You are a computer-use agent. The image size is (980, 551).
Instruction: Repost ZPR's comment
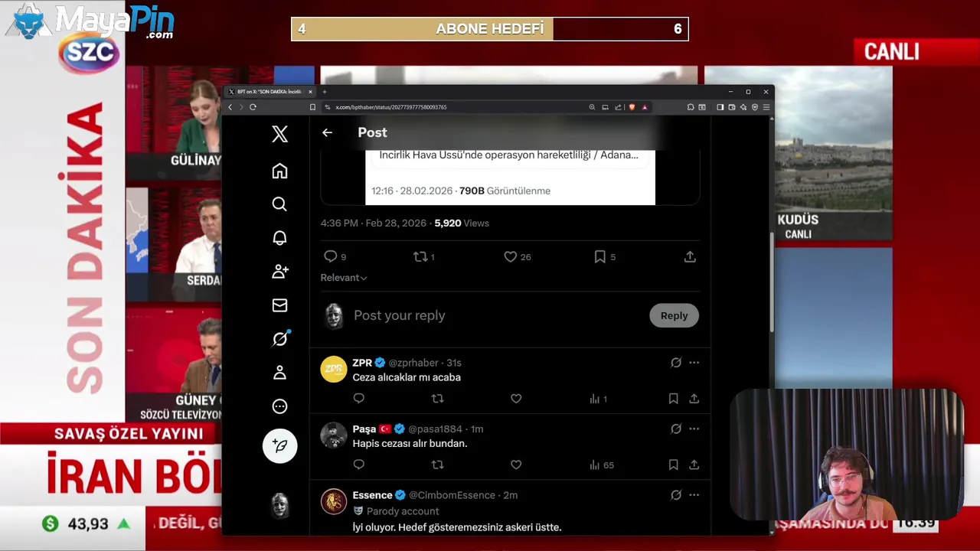(437, 399)
